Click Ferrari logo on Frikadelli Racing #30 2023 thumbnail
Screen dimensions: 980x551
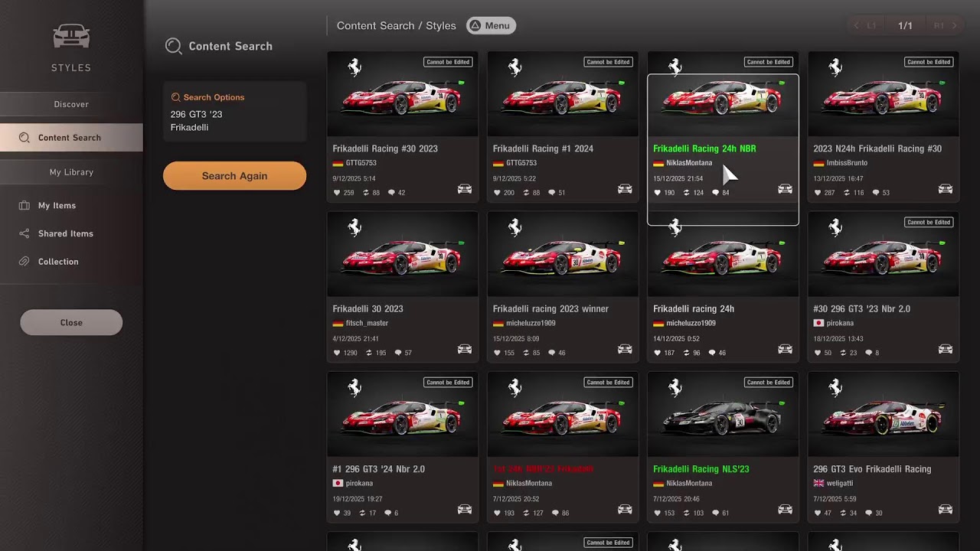pyautogui.click(x=354, y=67)
